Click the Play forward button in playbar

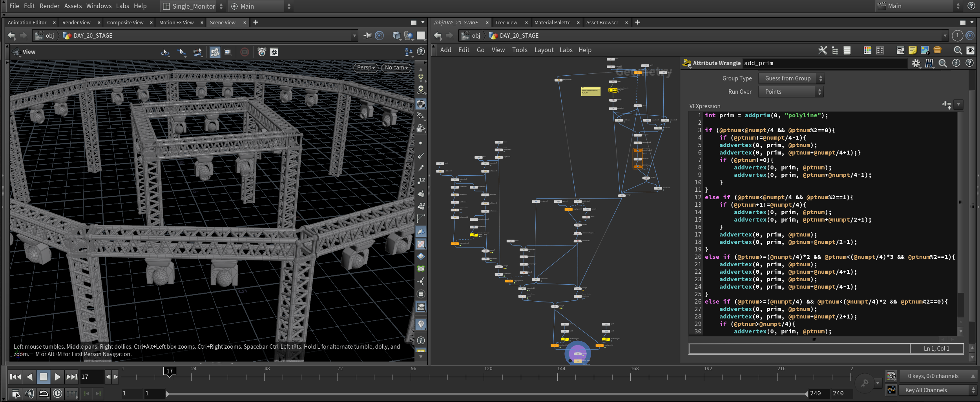coord(57,377)
